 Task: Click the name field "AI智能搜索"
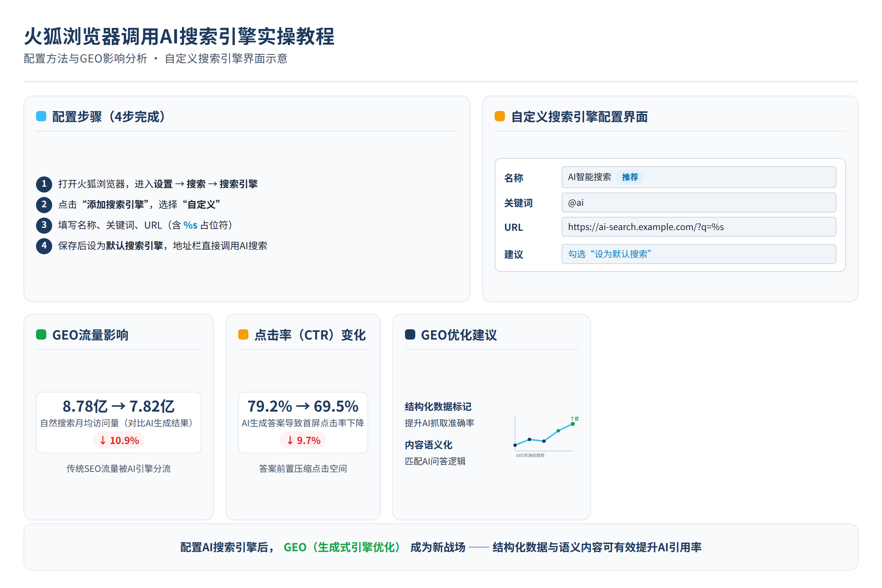[x=699, y=177]
